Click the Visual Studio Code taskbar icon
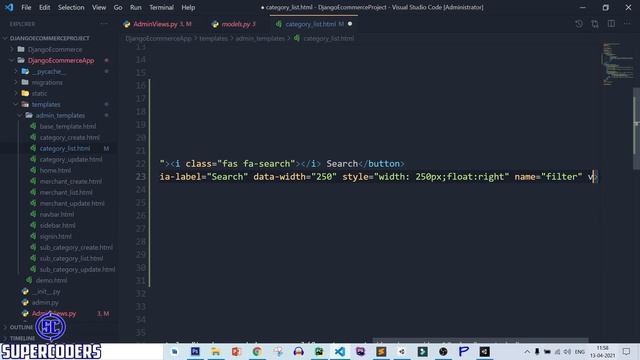Image resolution: width=640 pixels, height=360 pixels. click(340, 351)
